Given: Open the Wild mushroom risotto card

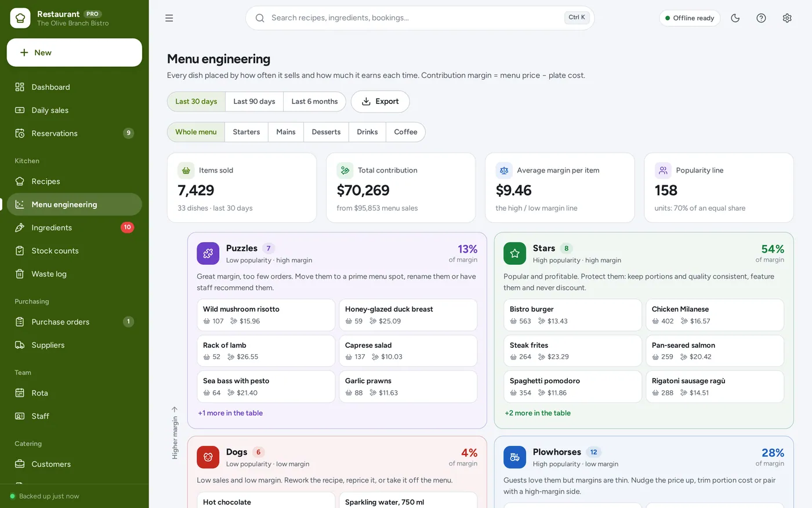Looking at the screenshot, I should [266, 315].
